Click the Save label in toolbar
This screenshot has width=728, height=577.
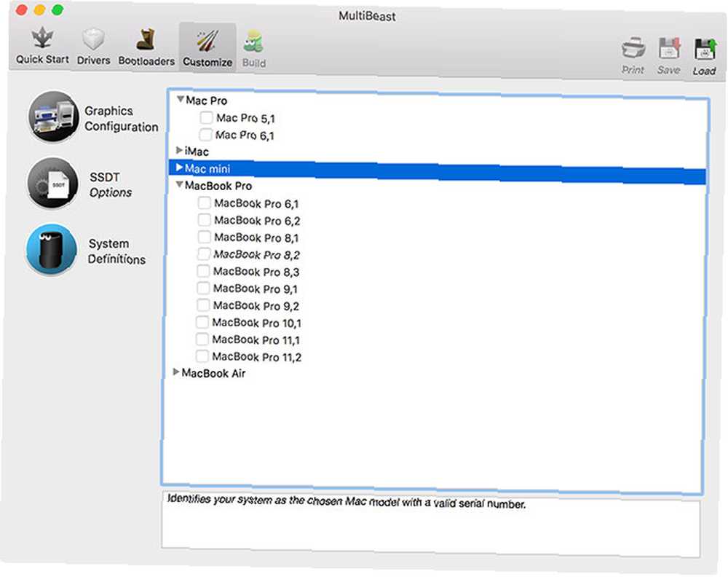pos(668,70)
